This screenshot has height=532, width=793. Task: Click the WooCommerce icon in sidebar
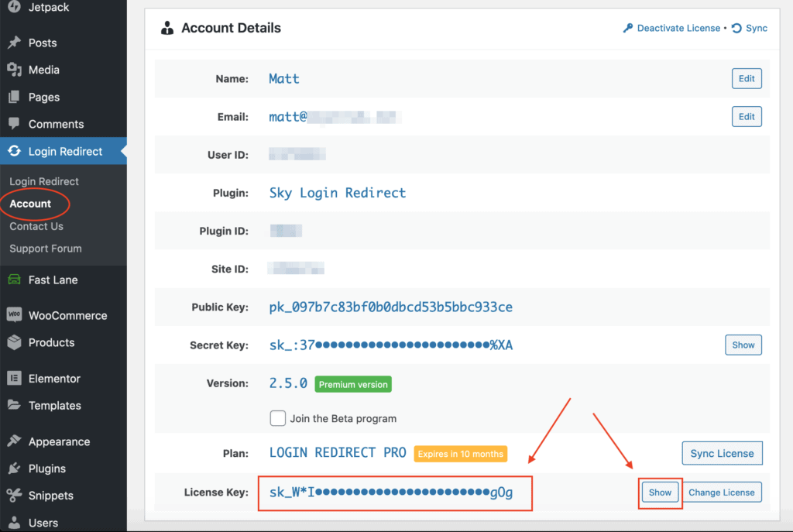click(x=14, y=315)
